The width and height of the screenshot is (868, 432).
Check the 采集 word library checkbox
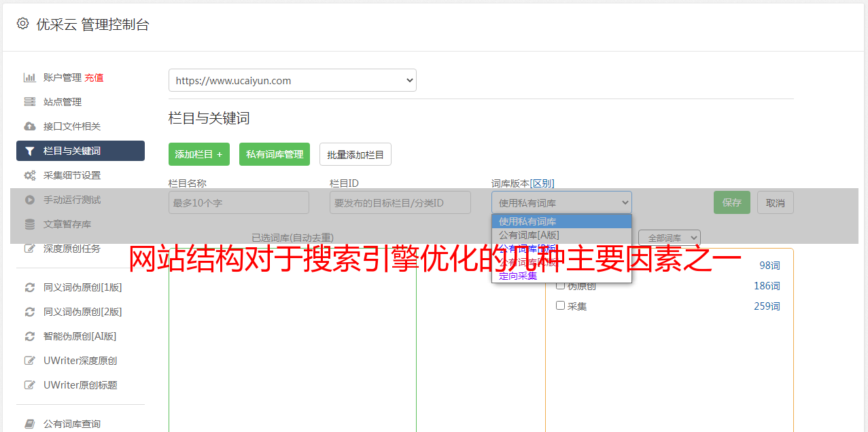pyautogui.click(x=560, y=306)
